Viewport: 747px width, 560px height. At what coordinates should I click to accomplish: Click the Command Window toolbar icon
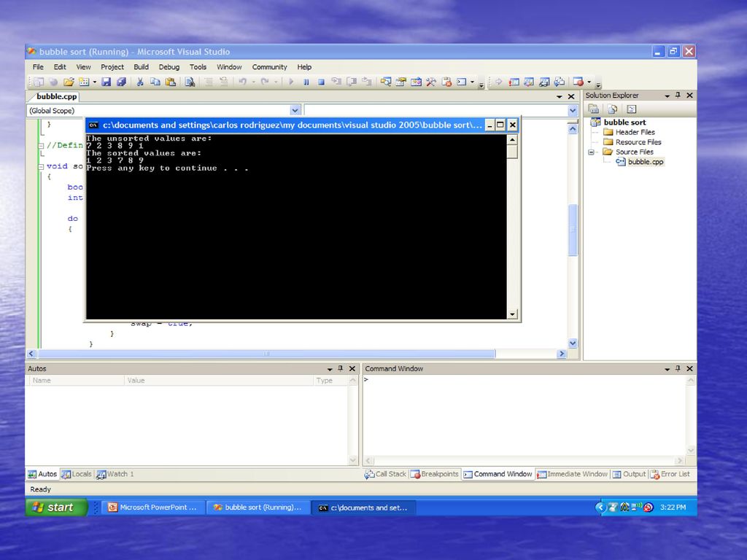click(x=462, y=82)
